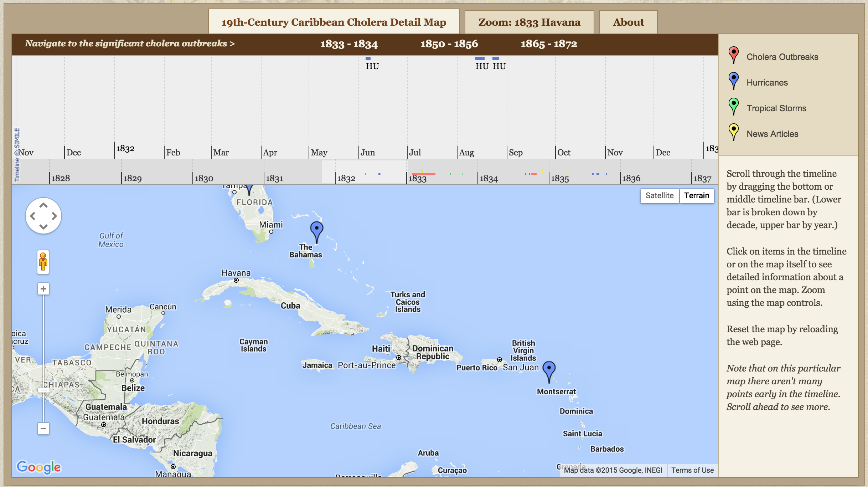Pan the map left with arrow control
Screen dimensions: 868x487
(33, 216)
